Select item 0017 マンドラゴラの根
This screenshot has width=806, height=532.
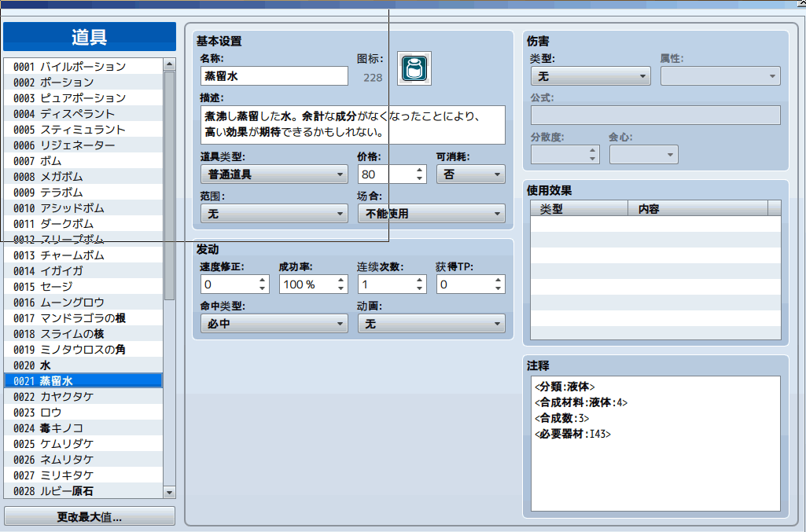point(83,318)
